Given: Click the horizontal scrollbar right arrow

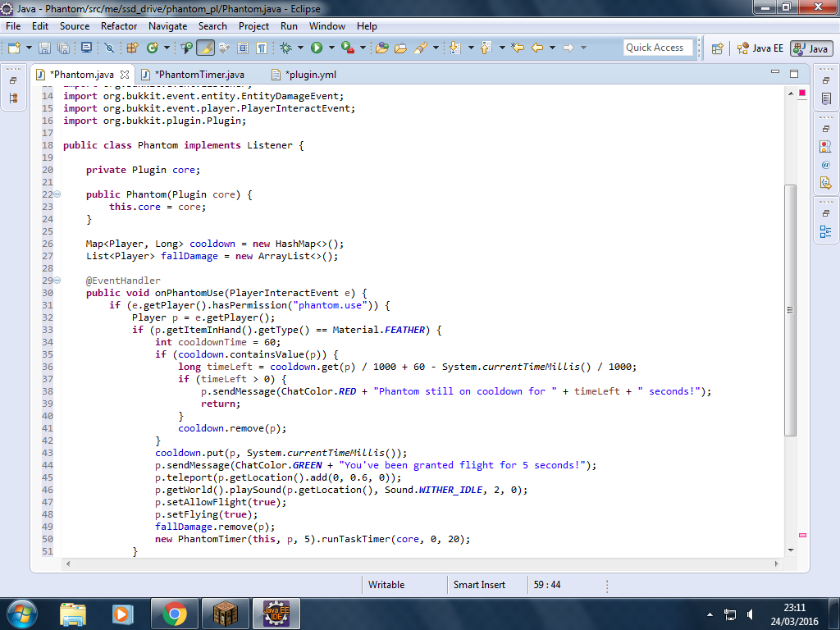Looking at the screenshot, I should pos(776,564).
